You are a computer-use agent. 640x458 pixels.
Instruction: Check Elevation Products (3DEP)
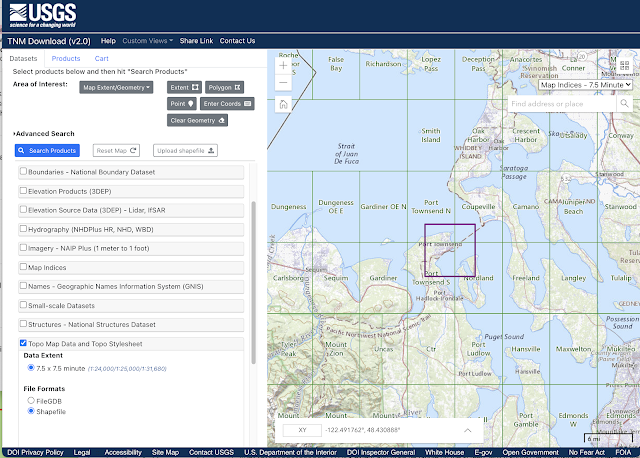[x=23, y=191]
